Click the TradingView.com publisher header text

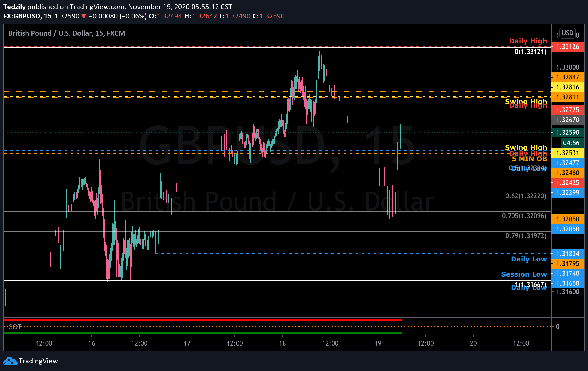pyautogui.click(x=97, y=7)
